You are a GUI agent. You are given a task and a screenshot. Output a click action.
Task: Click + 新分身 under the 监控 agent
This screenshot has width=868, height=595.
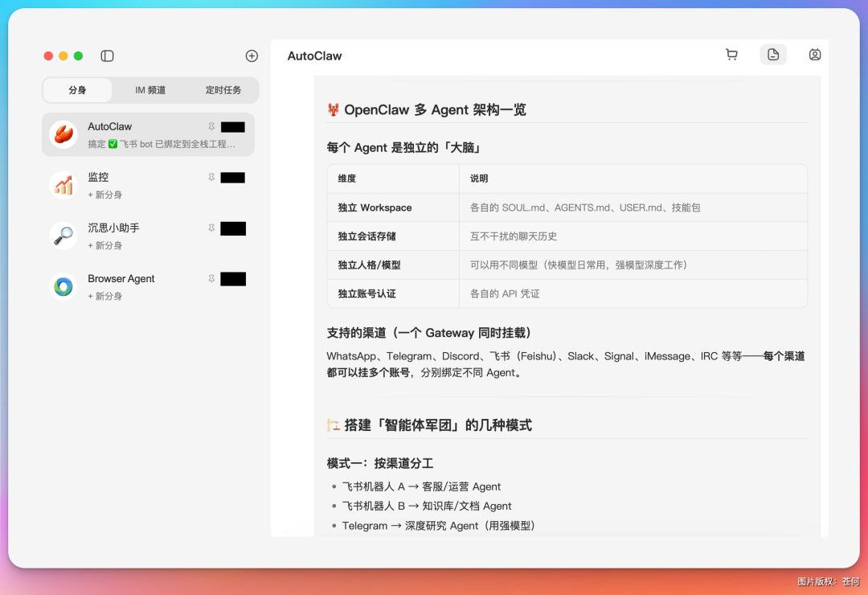105,194
